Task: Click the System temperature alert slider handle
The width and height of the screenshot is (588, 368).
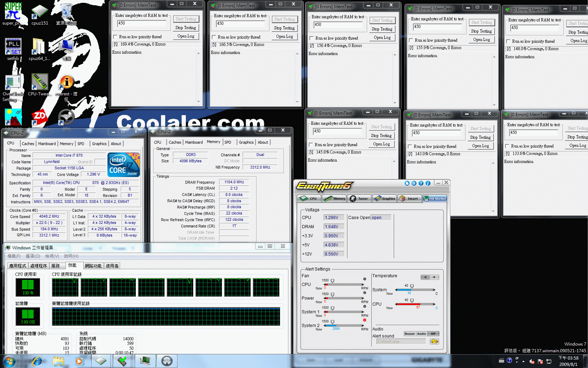Action: (x=412, y=286)
